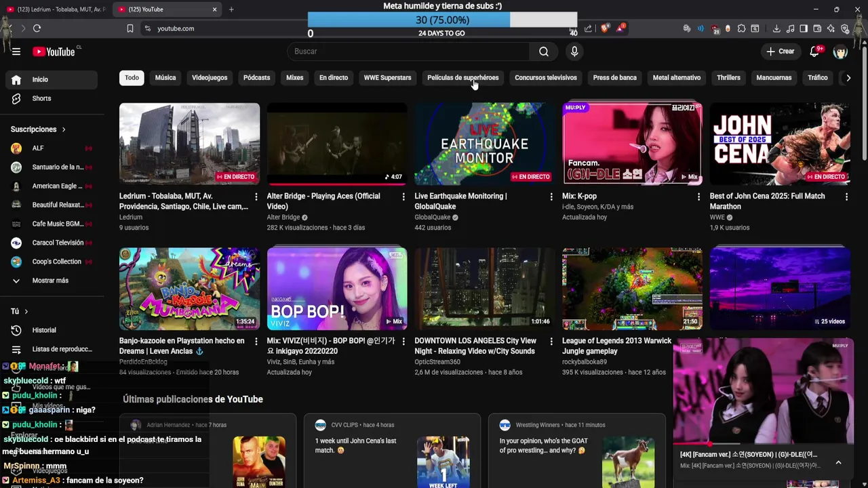
Task: Open Inicio in the sidebar
Action: click(52, 79)
